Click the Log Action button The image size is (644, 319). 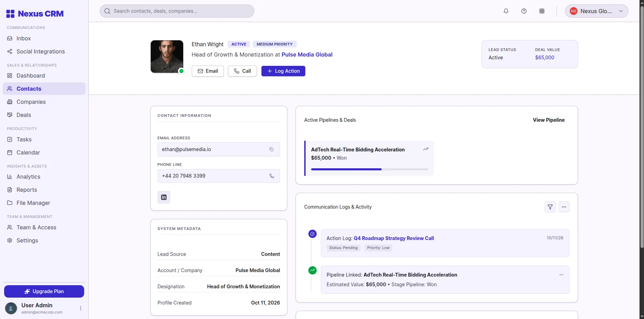283,71
